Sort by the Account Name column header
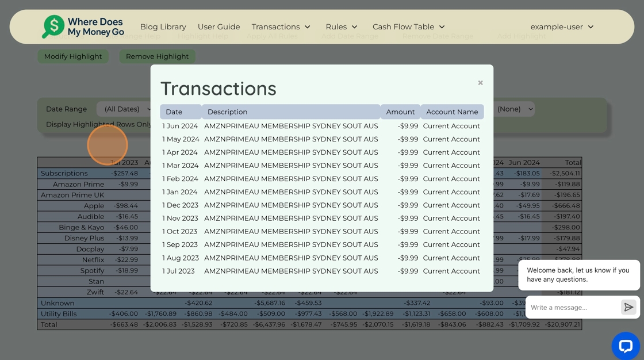Viewport: 644px width, 360px height. tap(452, 112)
